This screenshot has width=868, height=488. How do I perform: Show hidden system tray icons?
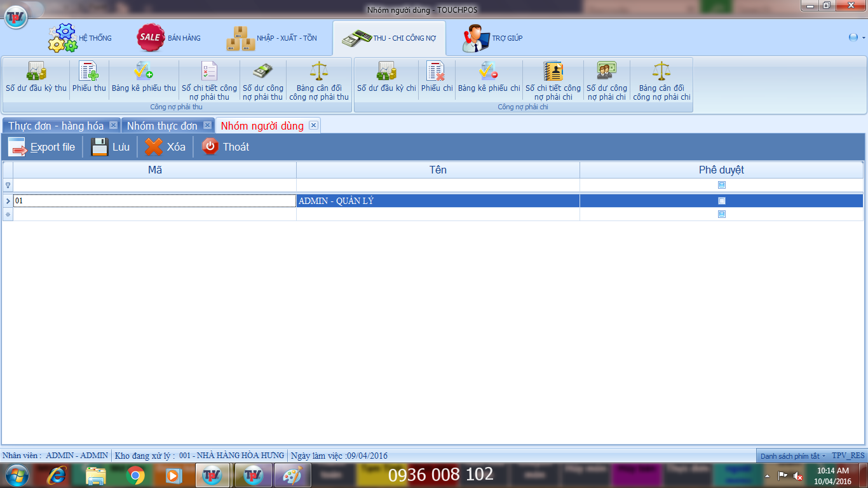tap(767, 475)
